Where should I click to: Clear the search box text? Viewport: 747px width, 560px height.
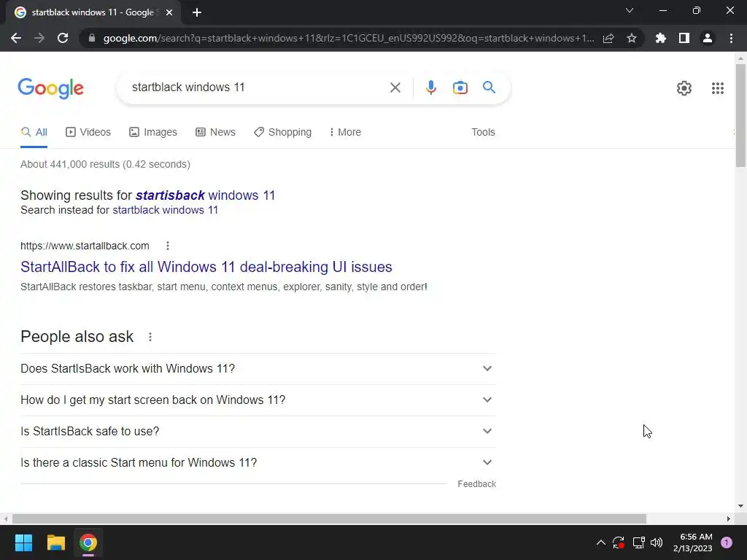[395, 87]
